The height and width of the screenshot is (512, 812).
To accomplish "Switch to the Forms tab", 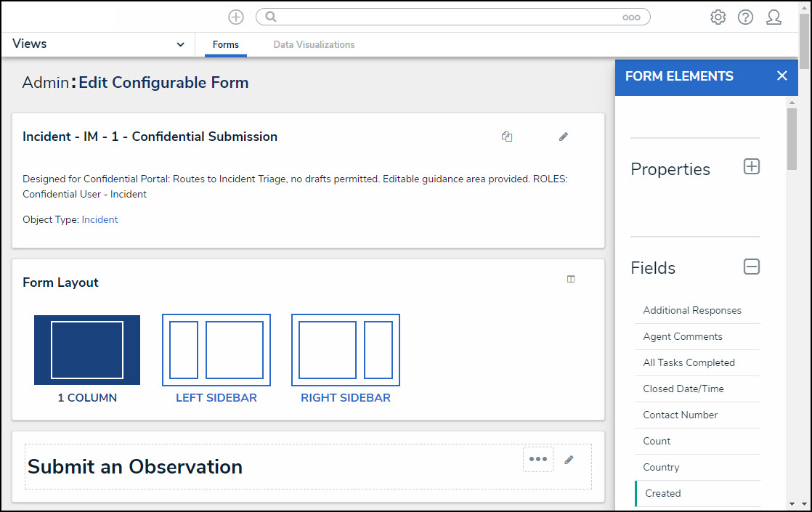I will point(226,45).
